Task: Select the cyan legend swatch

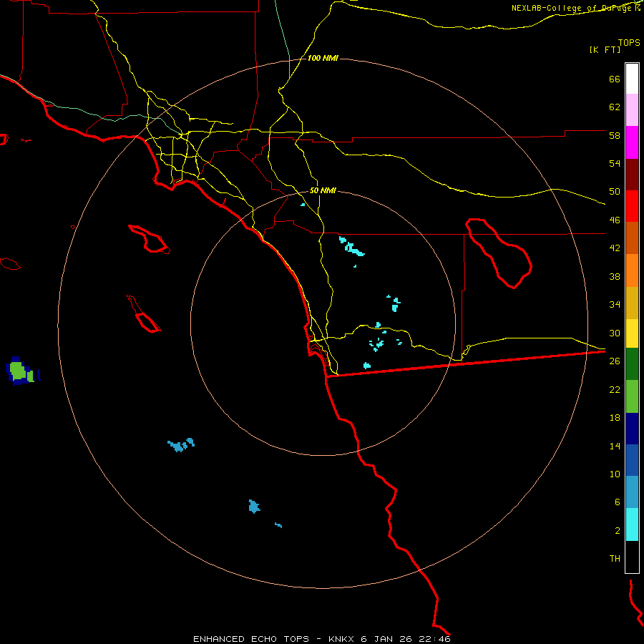Action: click(632, 525)
